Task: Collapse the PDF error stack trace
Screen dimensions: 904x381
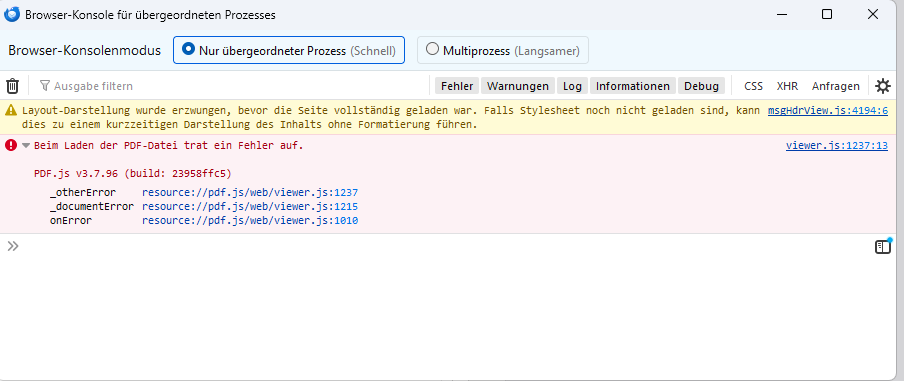Action: [x=26, y=146]
